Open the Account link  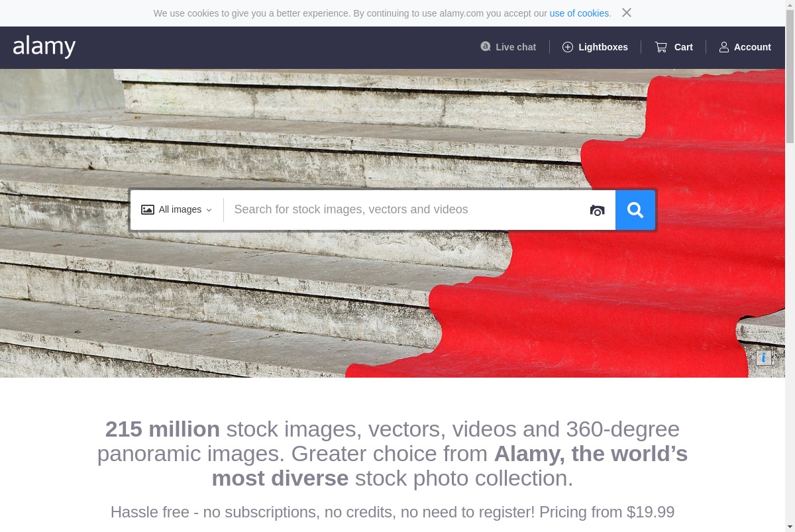745,47
